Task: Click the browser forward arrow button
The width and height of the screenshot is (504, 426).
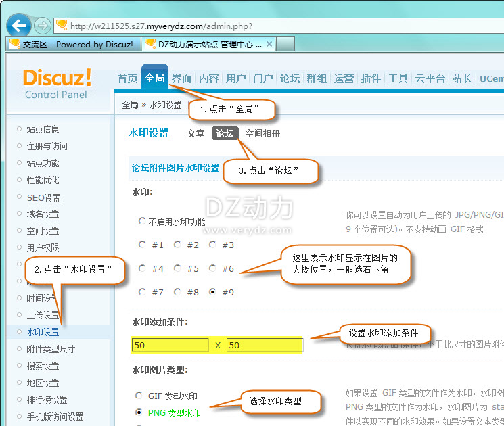Action: tap(43, 26)
